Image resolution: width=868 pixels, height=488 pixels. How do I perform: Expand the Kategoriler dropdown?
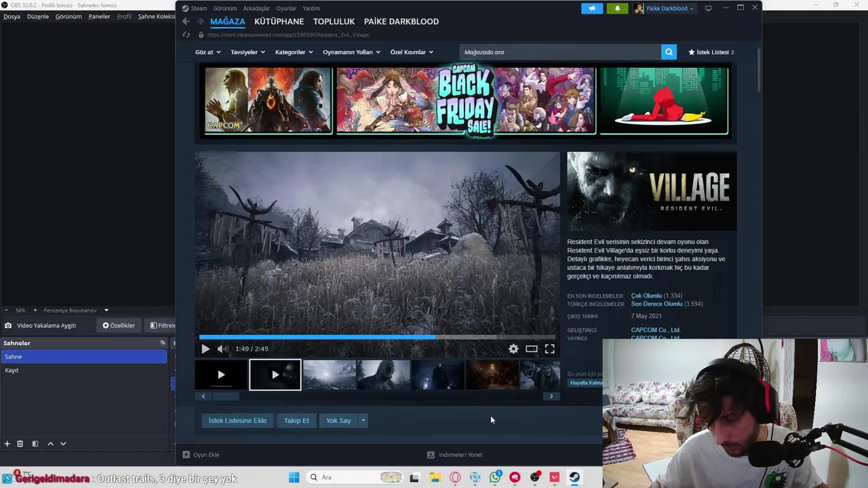(x=294, y=52)
